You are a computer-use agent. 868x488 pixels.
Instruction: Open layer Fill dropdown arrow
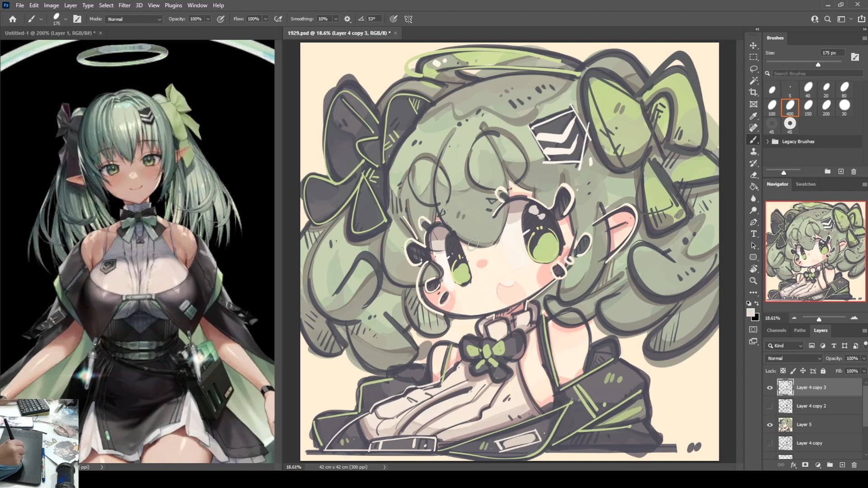tap(864, 371)
